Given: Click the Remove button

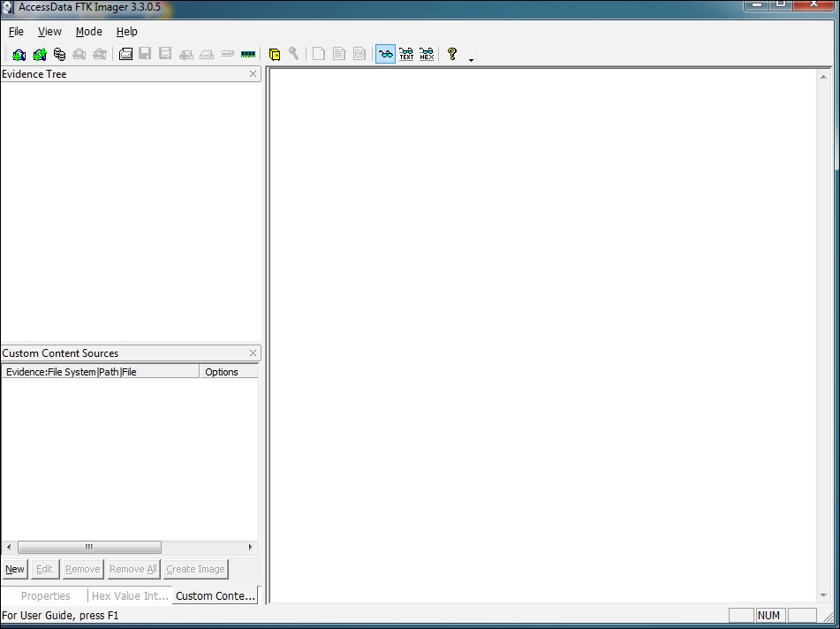Looking at the screenshot, I should point(82,569).
